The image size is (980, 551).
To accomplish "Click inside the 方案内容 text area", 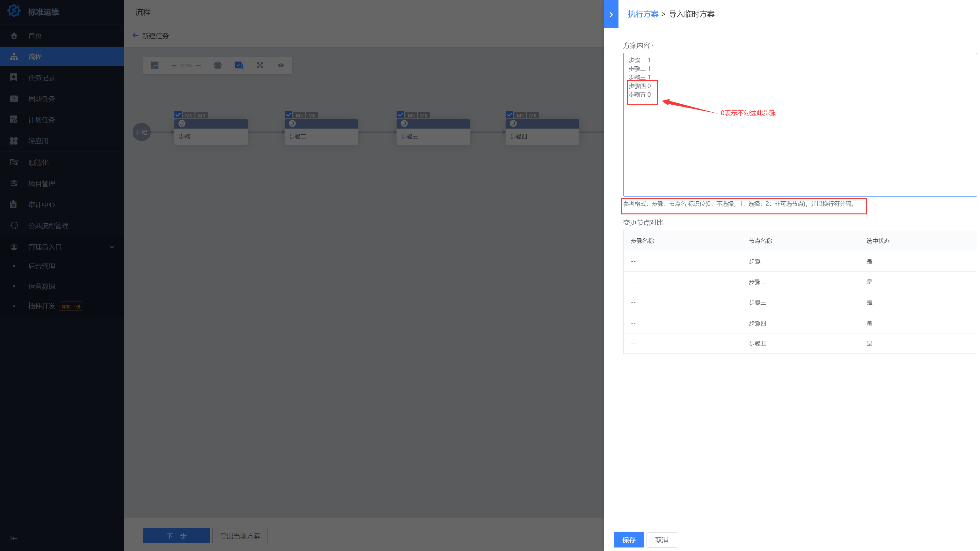I will (800, 124).
